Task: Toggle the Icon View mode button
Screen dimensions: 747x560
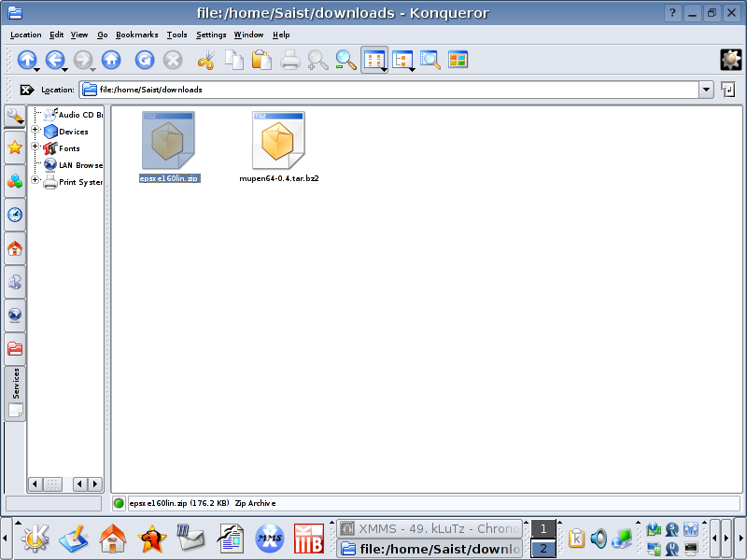Action: (x=374, y=61)
